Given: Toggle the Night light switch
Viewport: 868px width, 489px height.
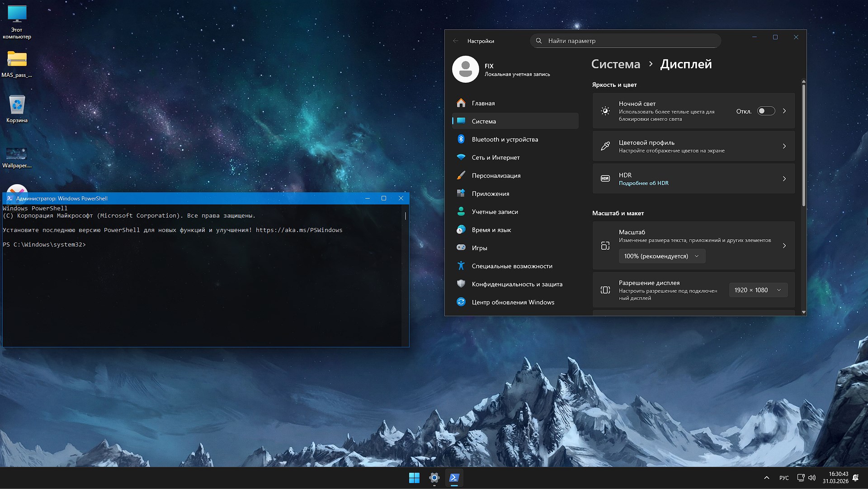Looking at the screenshot, I should pyautogui.click(x=766, y=111).
